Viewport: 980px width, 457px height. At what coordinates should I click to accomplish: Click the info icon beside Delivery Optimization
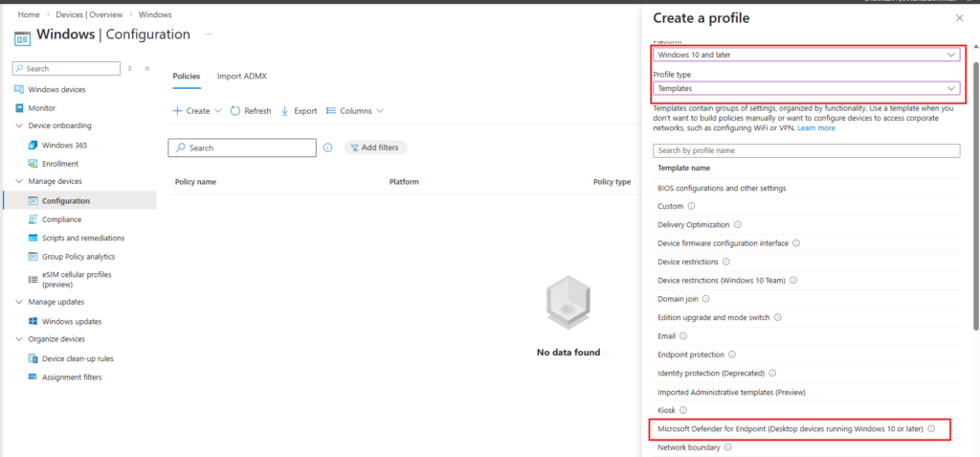click(x=736, y=225)
